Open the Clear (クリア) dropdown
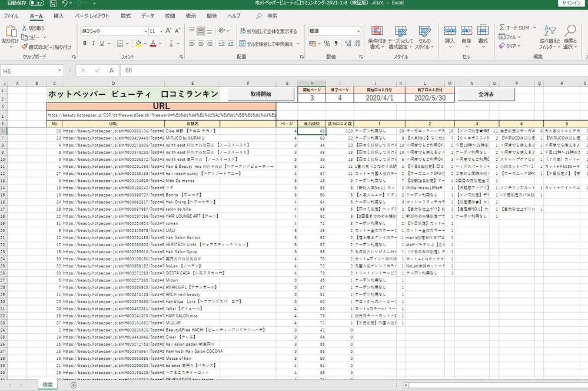Viewport: 588px width, 391px height. pyautogui.click(x=509, y=46)
